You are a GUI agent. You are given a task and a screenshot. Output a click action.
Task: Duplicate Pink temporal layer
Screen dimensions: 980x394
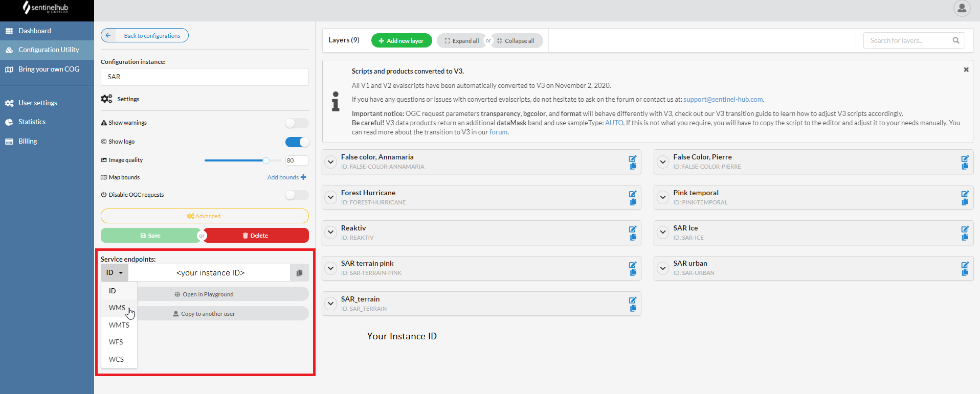coord(965,202)
